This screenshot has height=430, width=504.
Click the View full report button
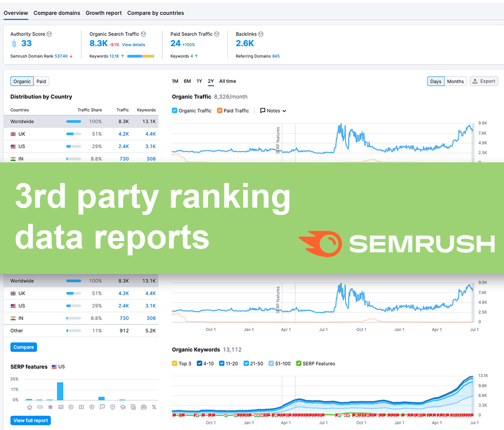(x=31, y=420)
